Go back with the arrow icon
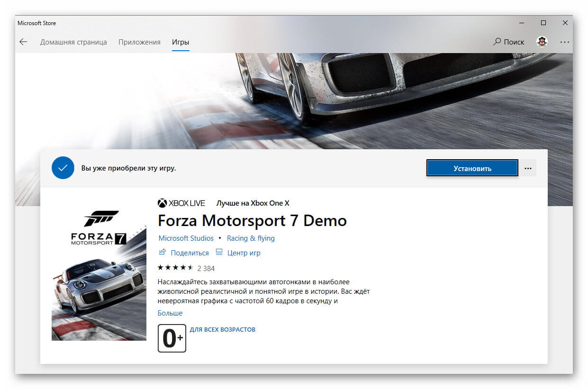Screen dimensions: 588x389 pyautogui.click(x=23, y=42)
